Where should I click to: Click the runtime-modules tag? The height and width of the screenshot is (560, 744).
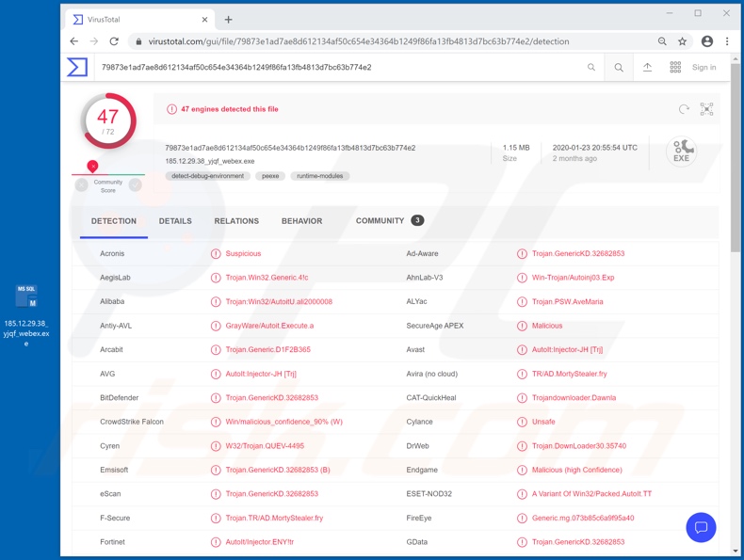click(319, 176)
